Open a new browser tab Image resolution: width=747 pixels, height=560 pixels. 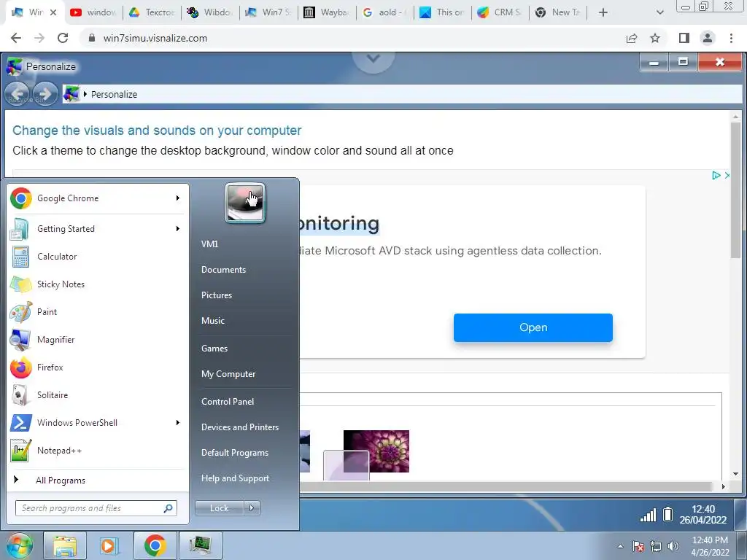[603, 12]
